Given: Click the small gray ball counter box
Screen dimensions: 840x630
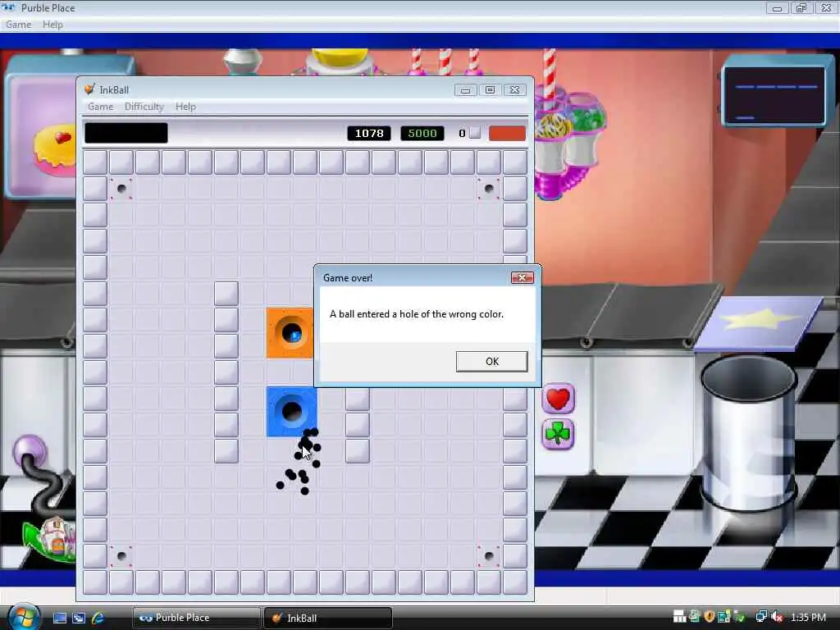Looking at the screenshot, I should pyautogui.click(x=475, y=133).
